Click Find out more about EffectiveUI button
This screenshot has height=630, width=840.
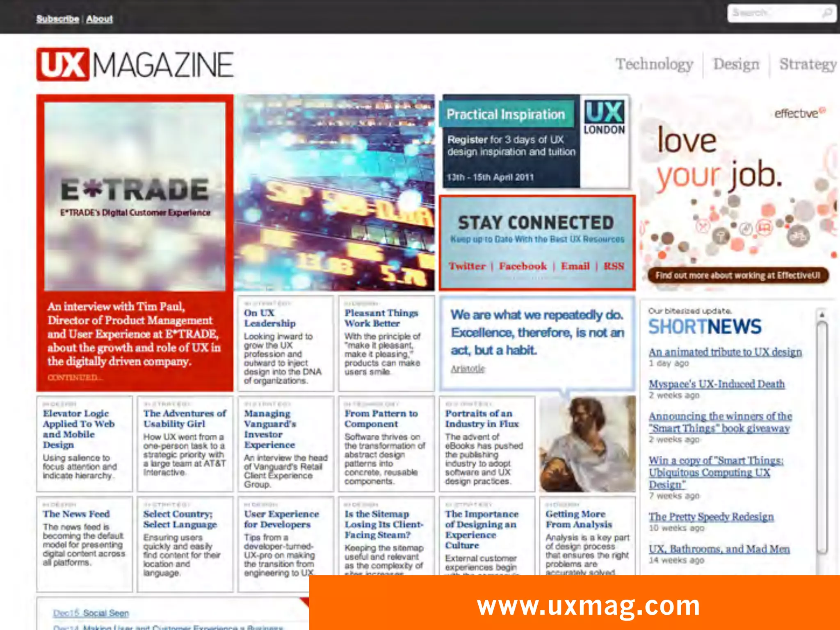(x=738, y=275)
